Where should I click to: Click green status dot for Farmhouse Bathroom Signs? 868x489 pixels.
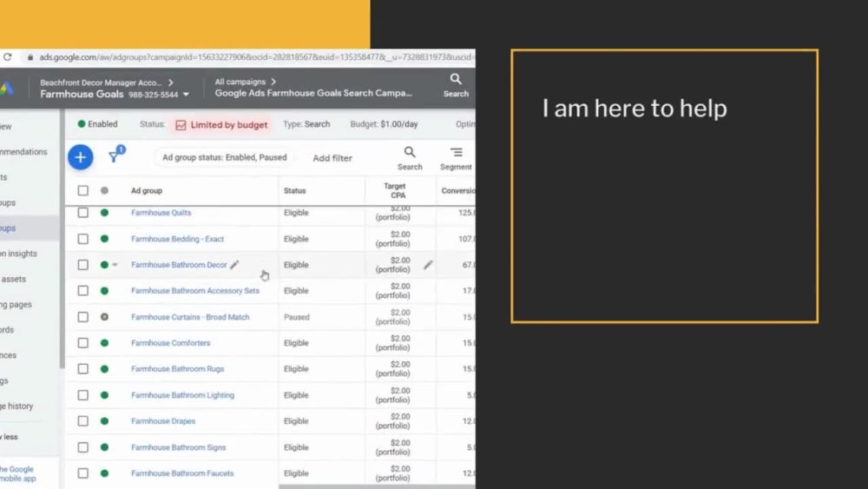tap(104, 447)
